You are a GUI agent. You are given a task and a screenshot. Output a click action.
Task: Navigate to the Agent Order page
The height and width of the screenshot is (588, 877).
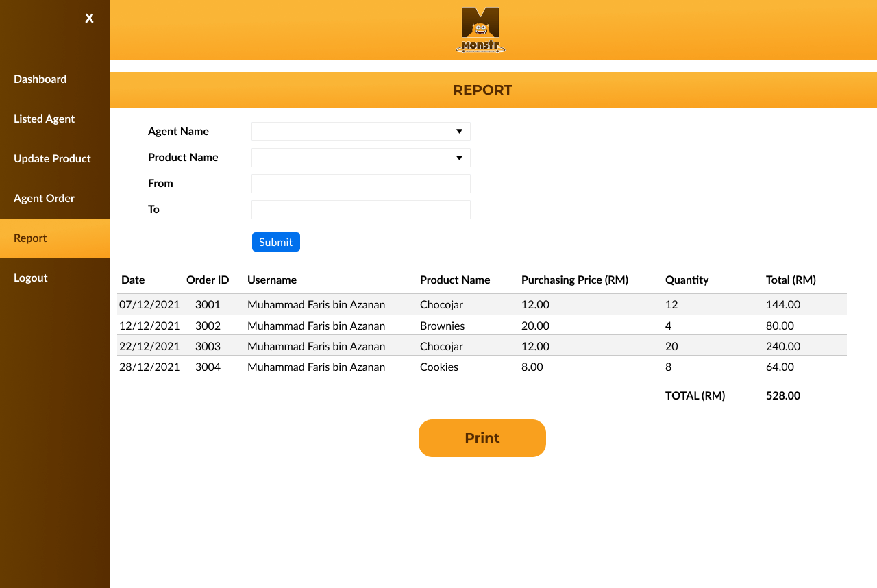click(45, 199)
